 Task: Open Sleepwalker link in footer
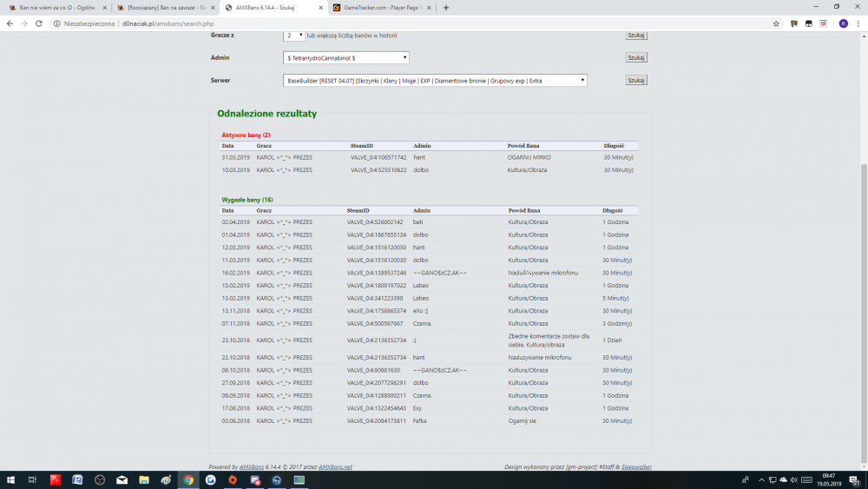click(636, 466)
